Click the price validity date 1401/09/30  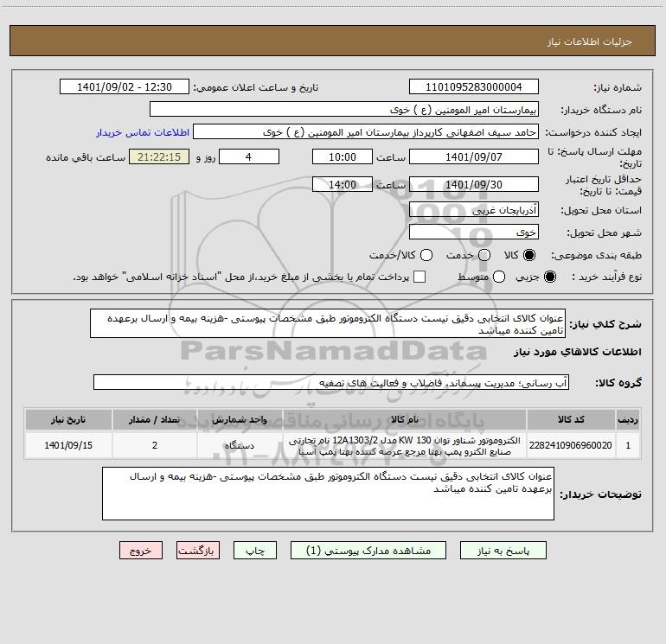tap(474, 184)
